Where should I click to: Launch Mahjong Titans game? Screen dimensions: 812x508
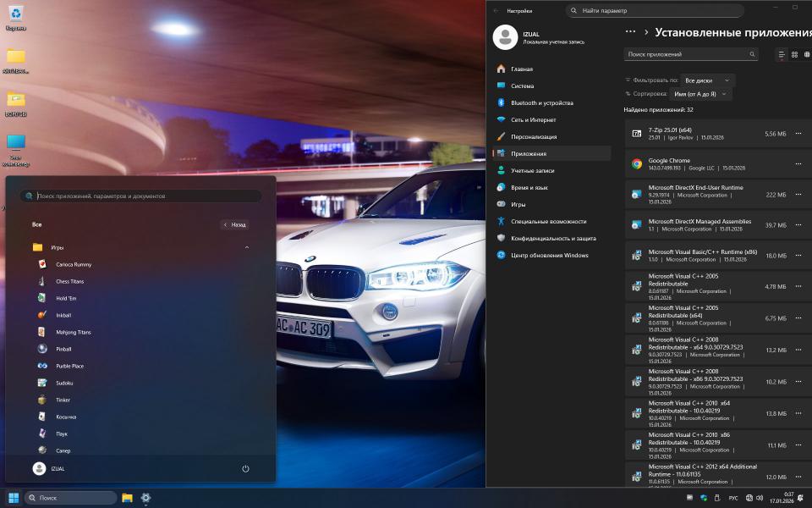click(73, 332)
